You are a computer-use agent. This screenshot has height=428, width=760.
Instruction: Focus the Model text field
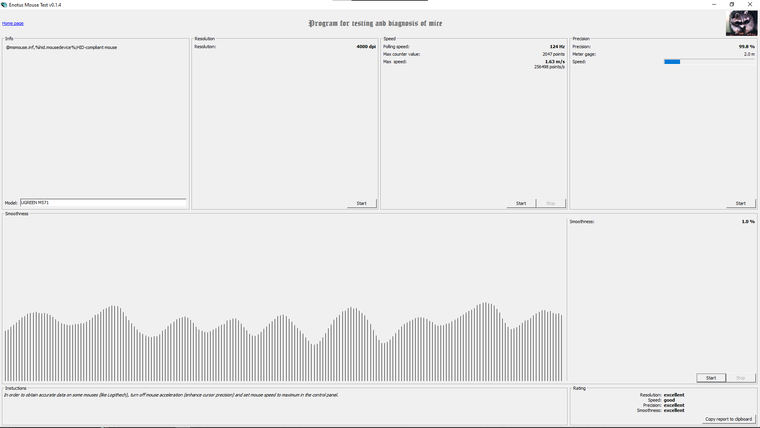point(103,203)
